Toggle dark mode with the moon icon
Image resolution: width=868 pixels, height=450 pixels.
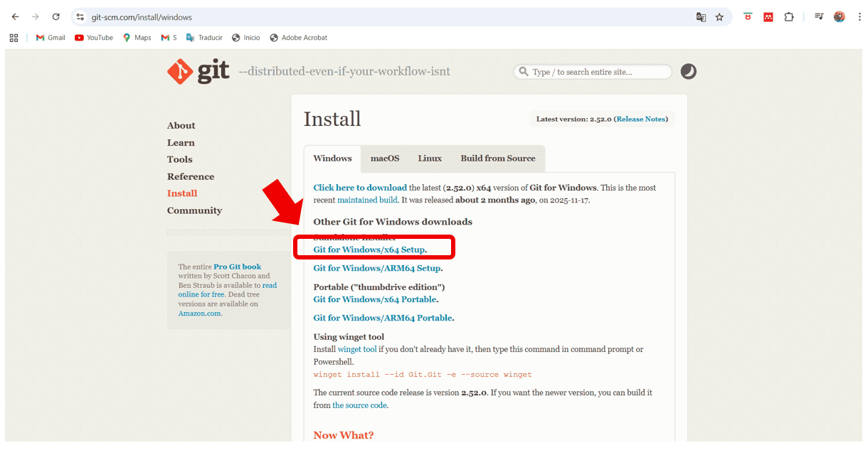[x=689, y=71]
